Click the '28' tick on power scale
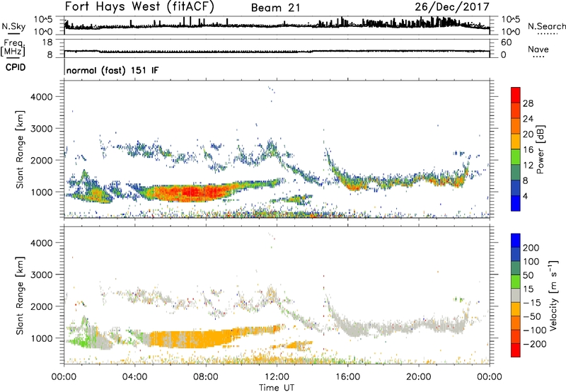This screenshot has height=392, width=566. coord(528,103)
